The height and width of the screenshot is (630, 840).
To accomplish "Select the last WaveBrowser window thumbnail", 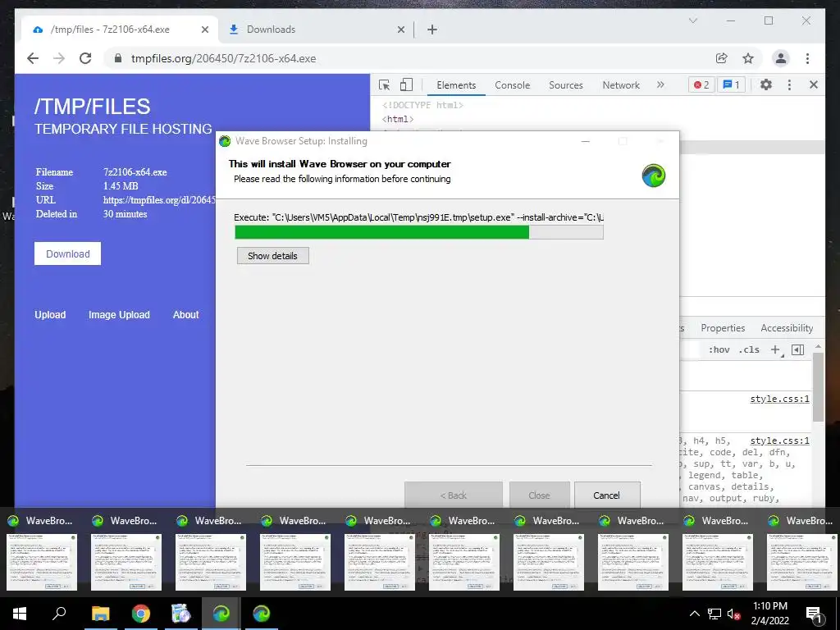I will [802, 562].
